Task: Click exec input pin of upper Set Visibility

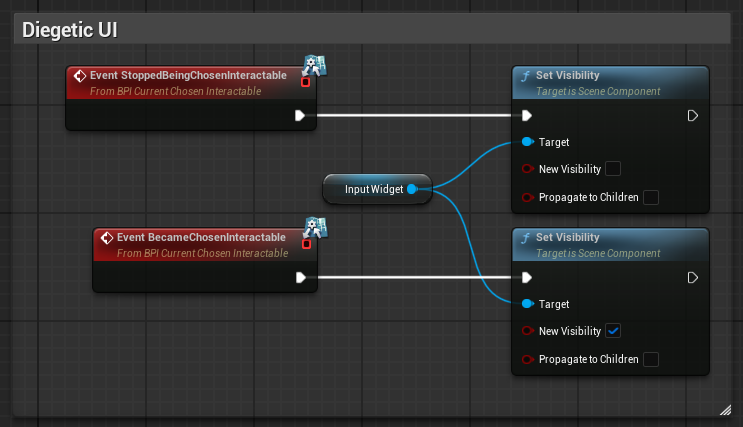Action: click(526, 116)
